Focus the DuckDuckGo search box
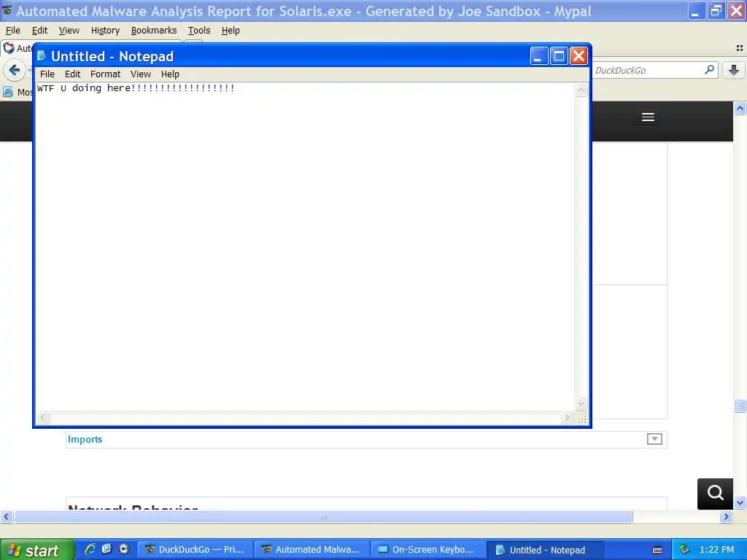747x560 pixels. 649,71
